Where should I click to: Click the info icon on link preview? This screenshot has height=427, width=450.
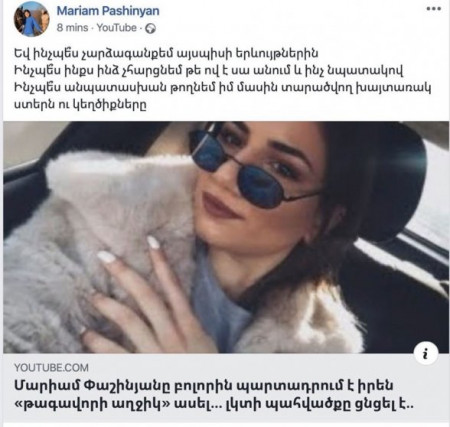pyautogui.click(x=426, y=353)
